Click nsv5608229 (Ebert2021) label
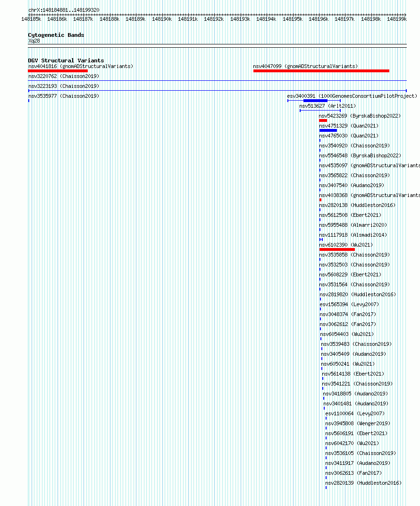Viewport: 420px width, 506px height. coord(350,274)
